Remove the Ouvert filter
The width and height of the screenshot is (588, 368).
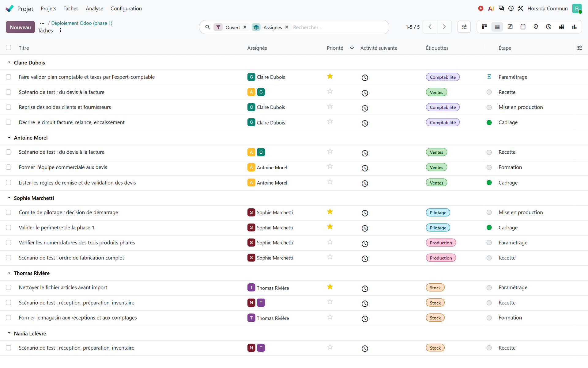click(245, 27)
